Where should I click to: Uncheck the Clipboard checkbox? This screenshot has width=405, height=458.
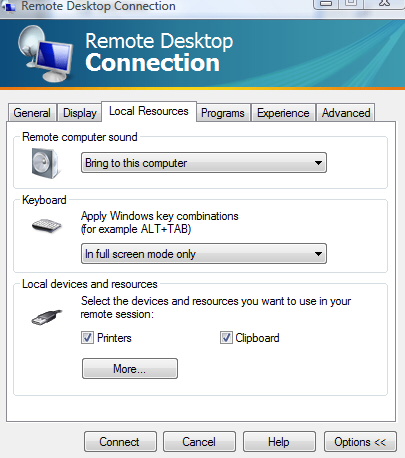click(226, 338)
